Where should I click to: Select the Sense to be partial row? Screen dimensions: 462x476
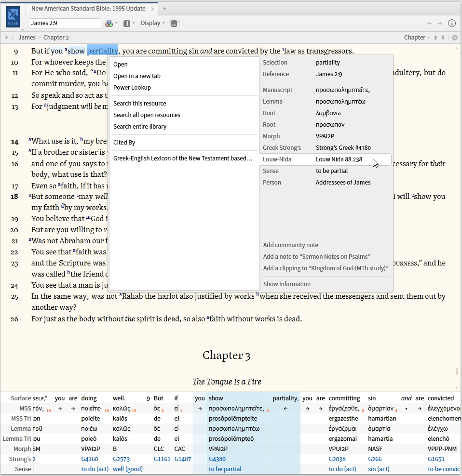326,171
